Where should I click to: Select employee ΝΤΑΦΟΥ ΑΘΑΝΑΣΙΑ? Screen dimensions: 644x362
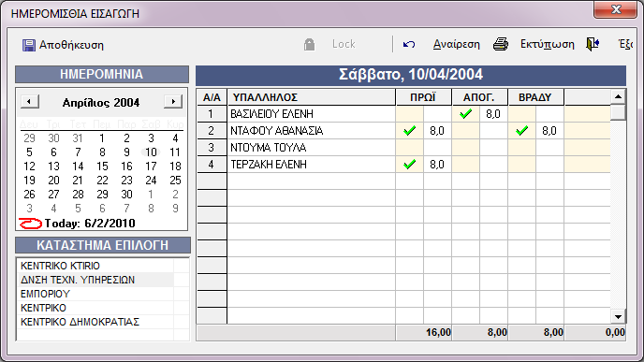click(x=312, y=131)
